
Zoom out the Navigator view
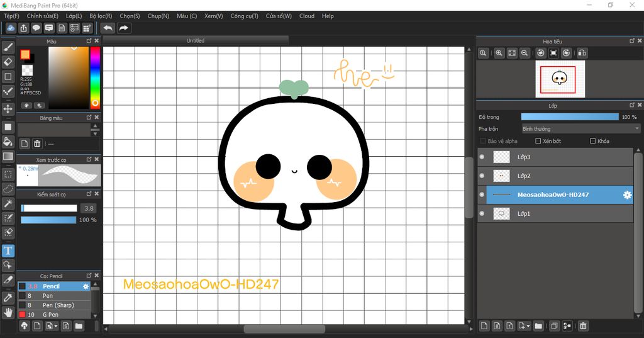(525, 53)
